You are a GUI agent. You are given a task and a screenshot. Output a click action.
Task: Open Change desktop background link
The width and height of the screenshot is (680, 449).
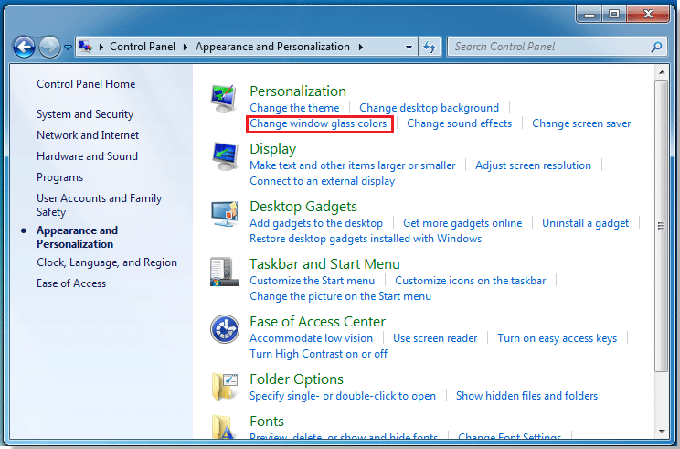click(x=429, y=108)
